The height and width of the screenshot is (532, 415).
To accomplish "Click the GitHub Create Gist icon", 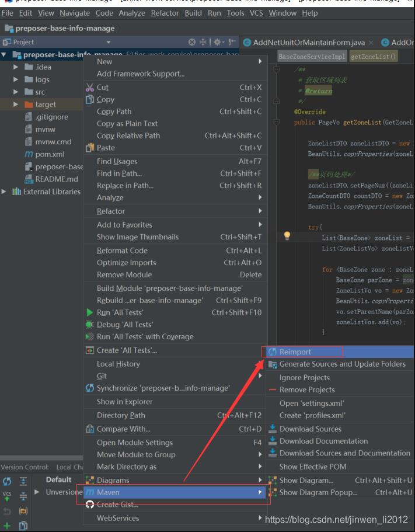I will click(89, 505).
